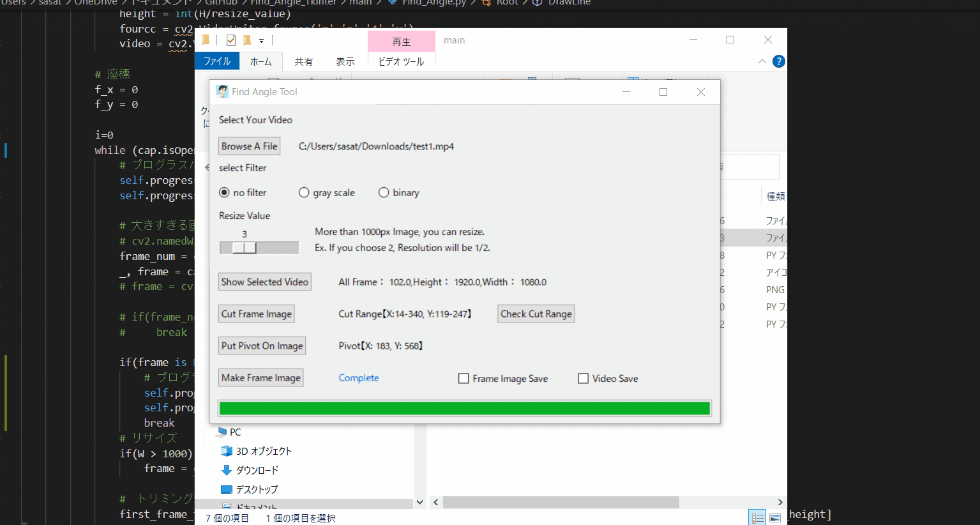The image size is (980, 525).
Task: Switch Explorer to large thumbnails view icon
Action: pos(775,518)
